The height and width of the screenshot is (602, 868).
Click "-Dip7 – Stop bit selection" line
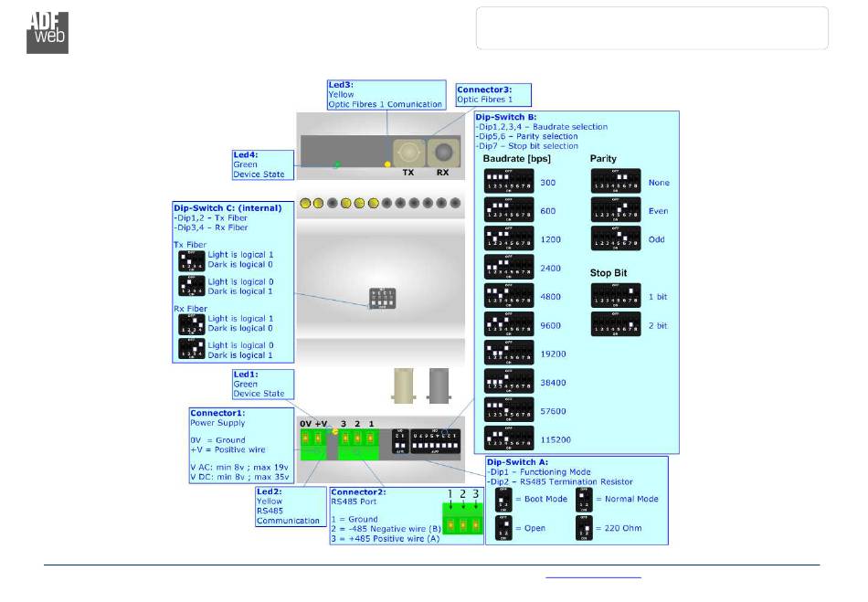click(x=526, y=146)
